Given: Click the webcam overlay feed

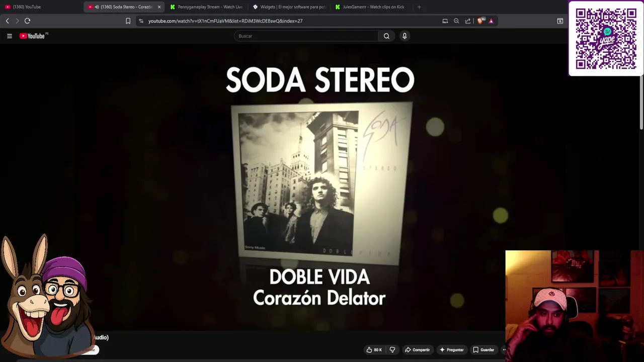Looking at the screenshot, I should 575,306.
